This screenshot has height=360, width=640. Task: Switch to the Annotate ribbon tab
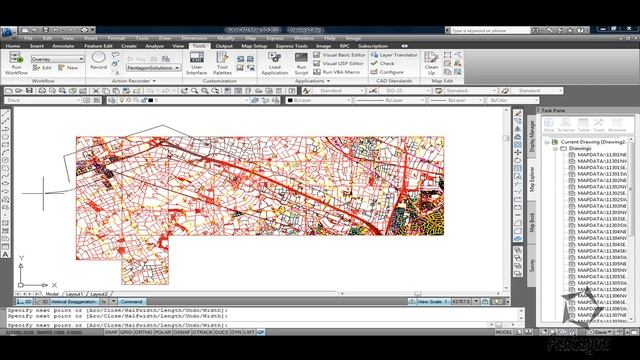coord(63,46)
